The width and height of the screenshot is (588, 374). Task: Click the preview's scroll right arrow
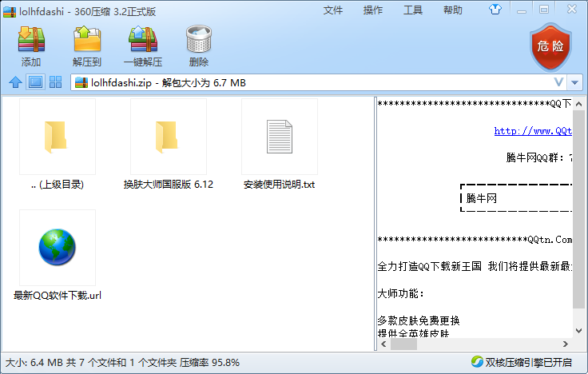tap(566, 344)
